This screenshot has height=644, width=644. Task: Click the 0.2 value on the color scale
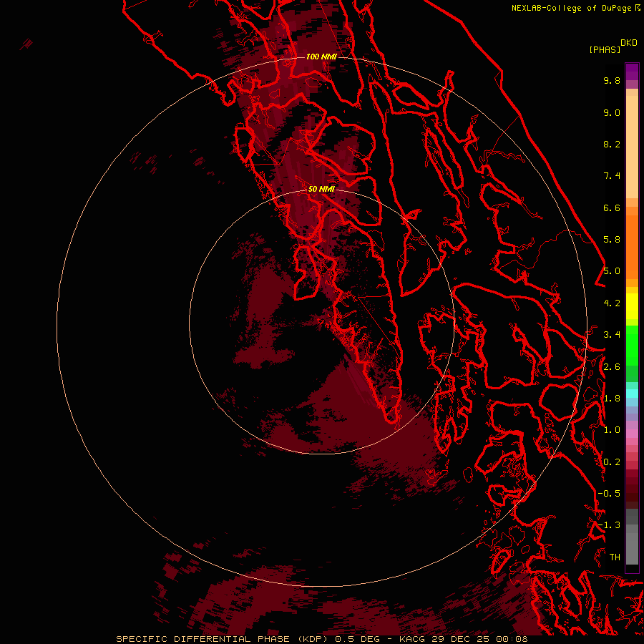pyautogui.click(x=612, y=462)
